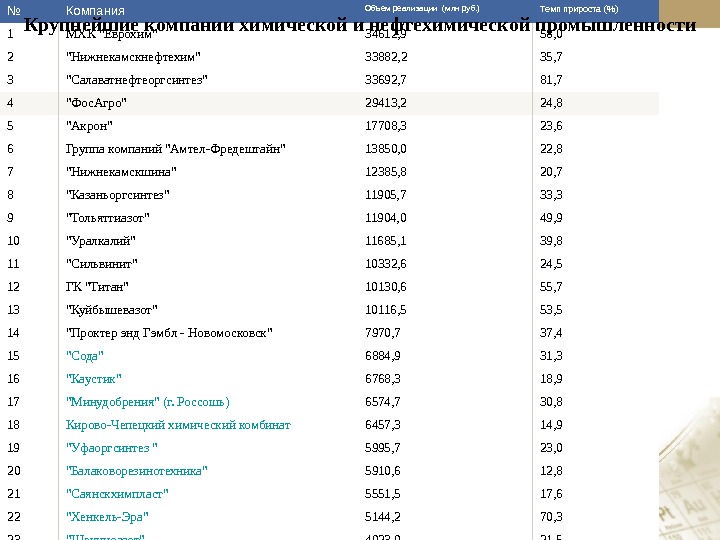This screenshot has height=540, width=720.
Task: Click the sales value 5551,5
Action: coord(382,494)
